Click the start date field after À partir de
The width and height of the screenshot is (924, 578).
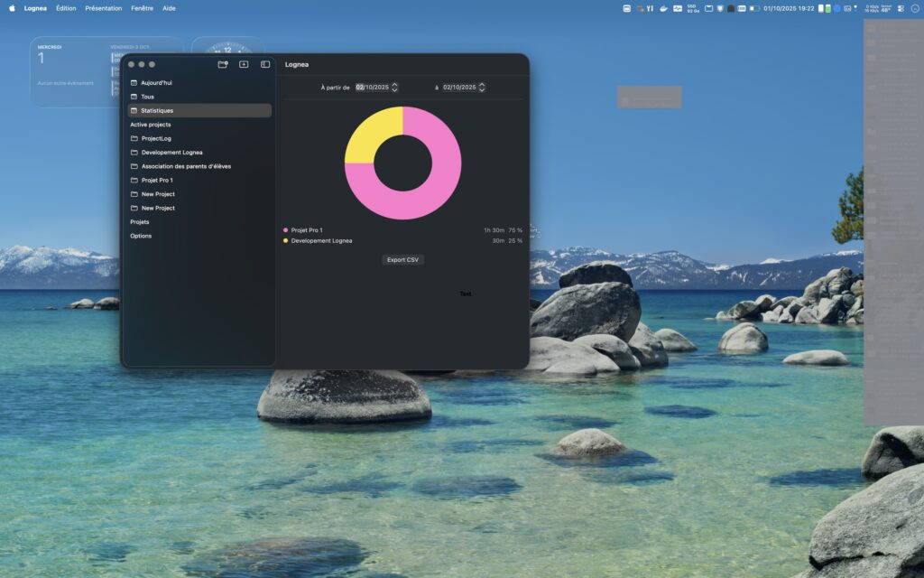(372, 88)
